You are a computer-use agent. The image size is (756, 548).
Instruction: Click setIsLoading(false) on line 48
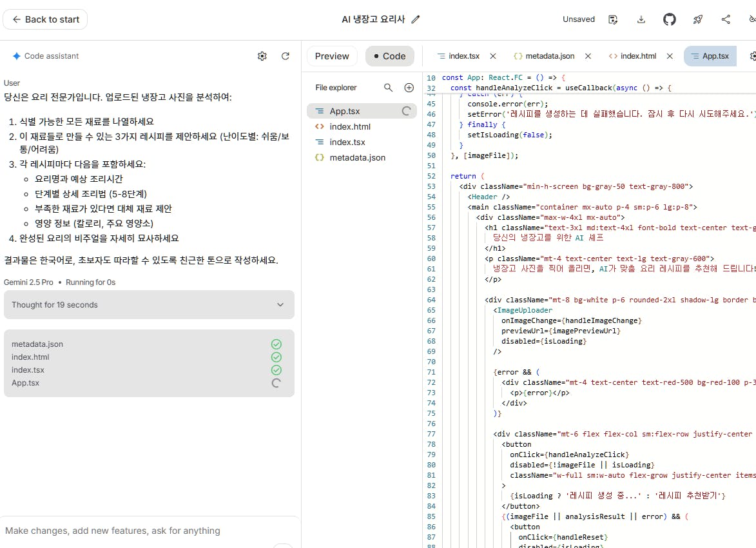(x=510, y=135)
